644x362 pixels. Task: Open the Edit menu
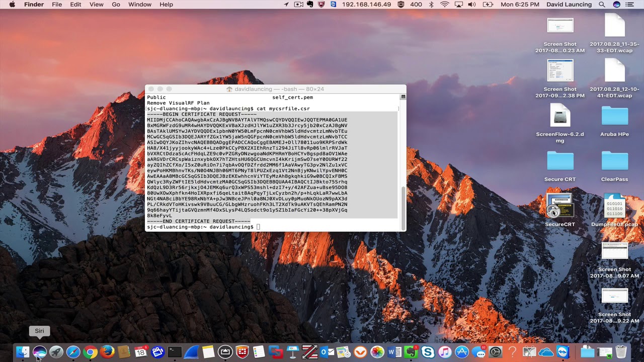coord(75,5)
